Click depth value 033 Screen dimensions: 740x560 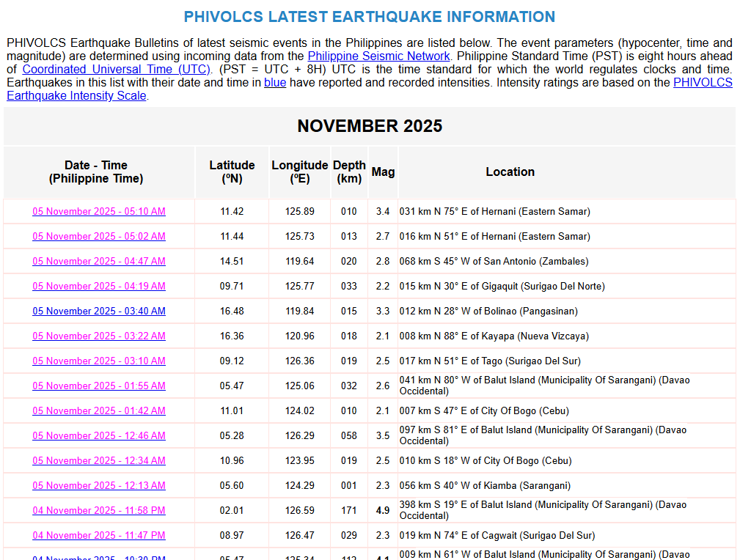[x=349, y=287]
